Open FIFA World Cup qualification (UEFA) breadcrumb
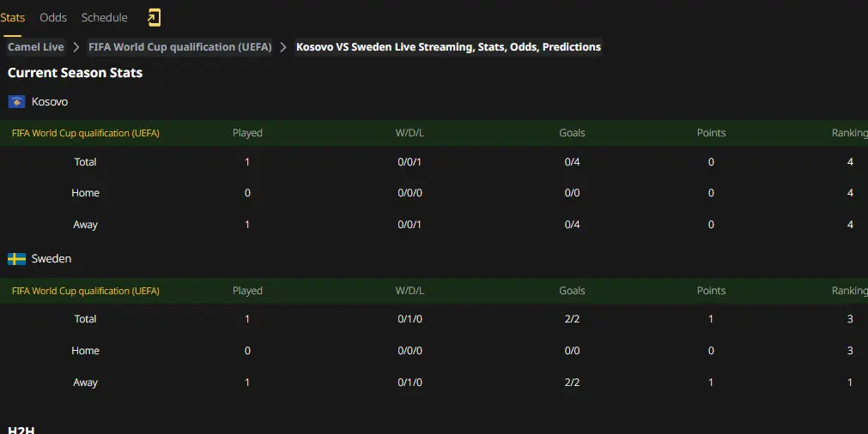The image size is (868, 434). [x=180, y=47]
